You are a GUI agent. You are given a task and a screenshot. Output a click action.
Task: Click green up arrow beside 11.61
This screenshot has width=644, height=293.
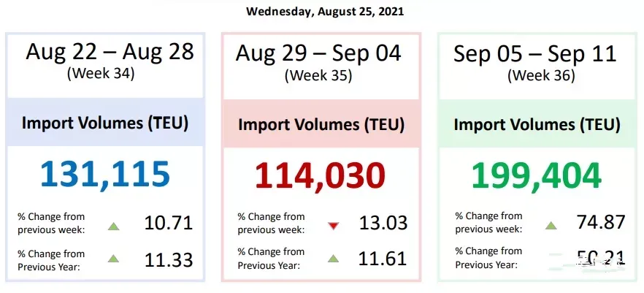pyautogui.click(x=334, y=259)
